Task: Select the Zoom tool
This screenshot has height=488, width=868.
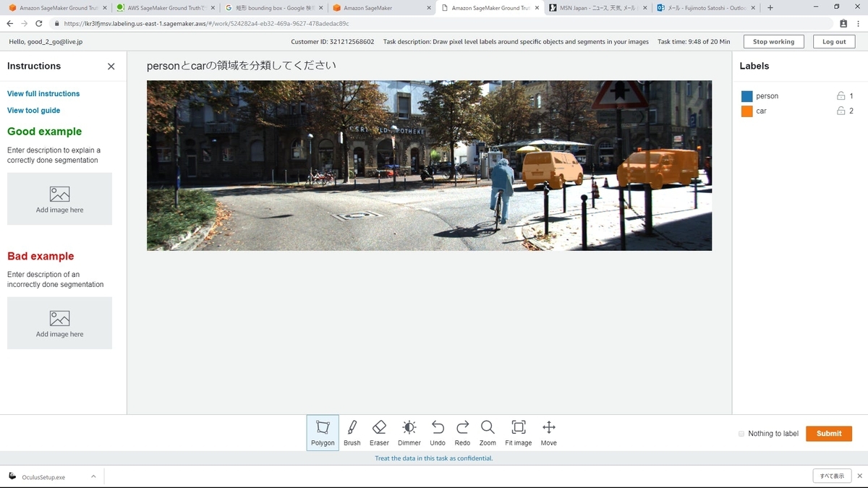Action: (x=488, y=433)
